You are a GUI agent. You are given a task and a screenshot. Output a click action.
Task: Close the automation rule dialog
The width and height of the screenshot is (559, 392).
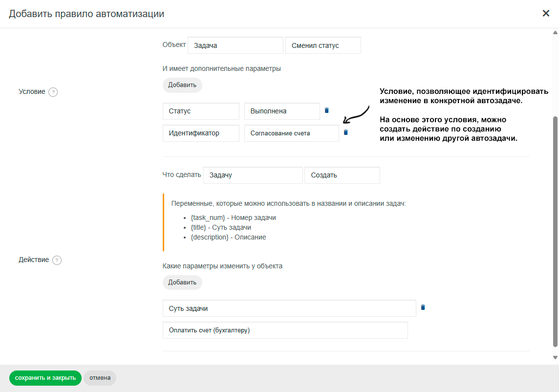point(546,13)
